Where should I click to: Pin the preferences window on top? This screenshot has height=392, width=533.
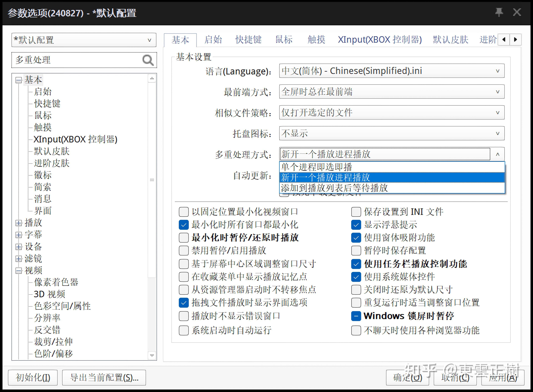pyautogui.click(x=499, y=12)
